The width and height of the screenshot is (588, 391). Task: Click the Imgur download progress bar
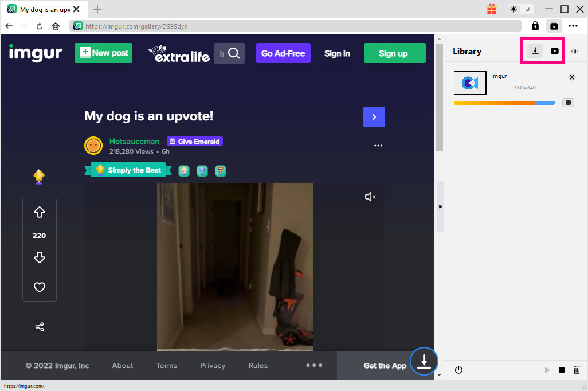[504, 103]
